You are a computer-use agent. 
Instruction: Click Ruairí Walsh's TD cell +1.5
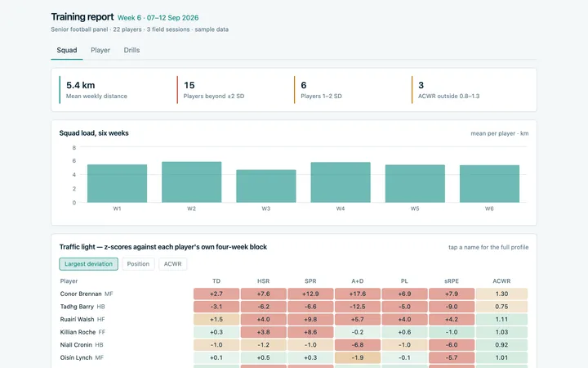(x=216, y=320)
